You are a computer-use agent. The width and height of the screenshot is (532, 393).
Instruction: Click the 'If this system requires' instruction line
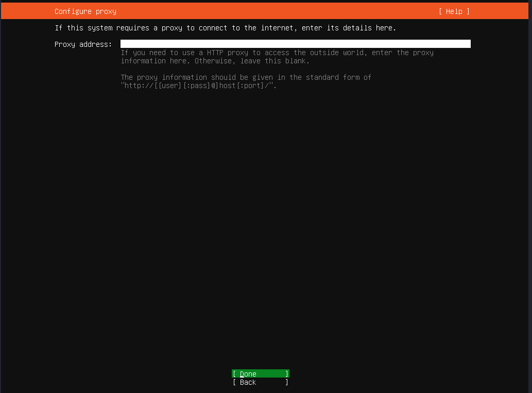point(225,28)
